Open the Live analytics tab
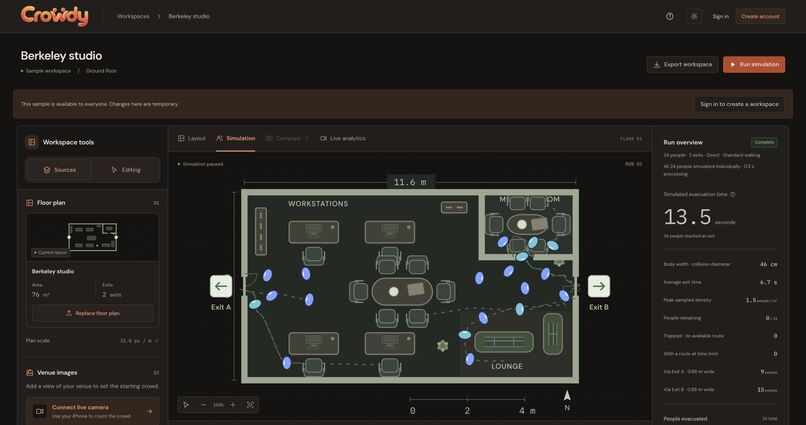 [x=343, y=138]
